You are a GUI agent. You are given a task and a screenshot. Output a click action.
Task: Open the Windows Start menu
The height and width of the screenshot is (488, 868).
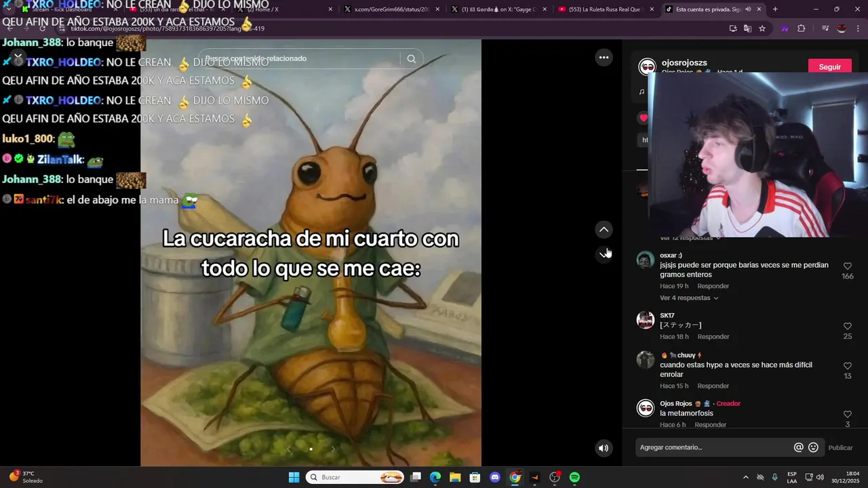pyautogui.click(x=294, y=477)
